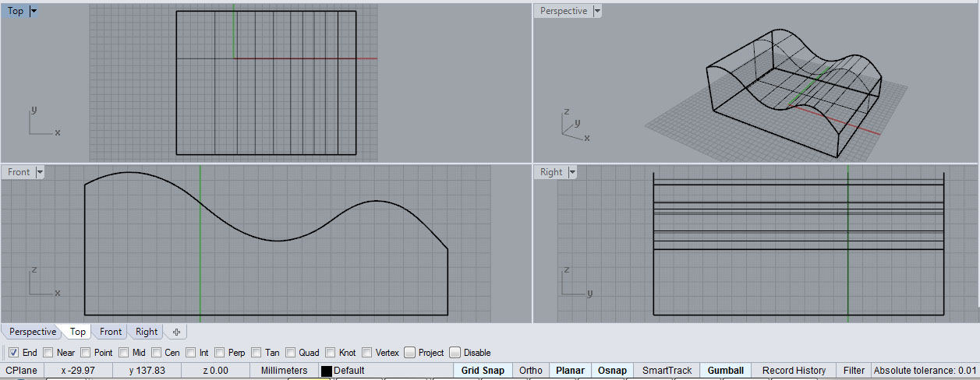
Task: Open the selection Filter pane
Action: 854,371
